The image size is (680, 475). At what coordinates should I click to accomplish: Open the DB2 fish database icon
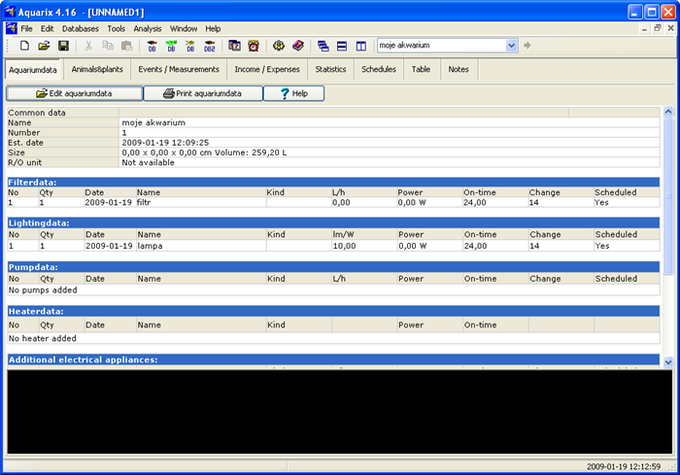(x=209, y=46)
